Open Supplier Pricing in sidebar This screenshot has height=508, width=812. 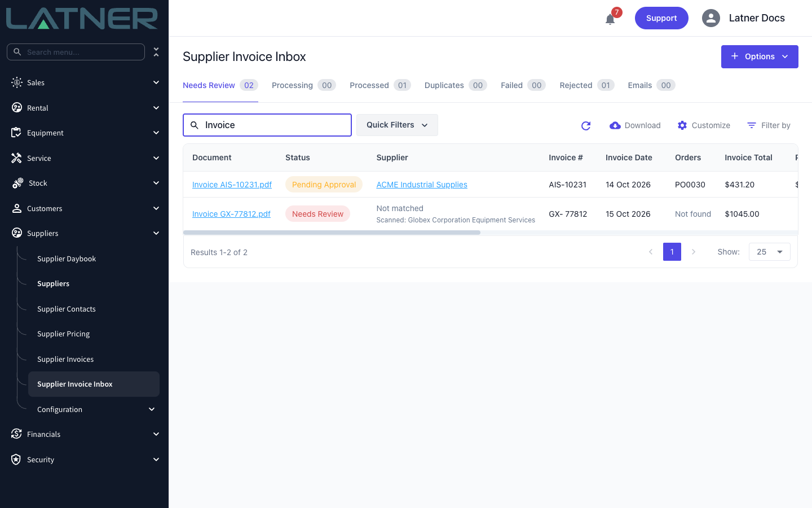coord(63,334)
